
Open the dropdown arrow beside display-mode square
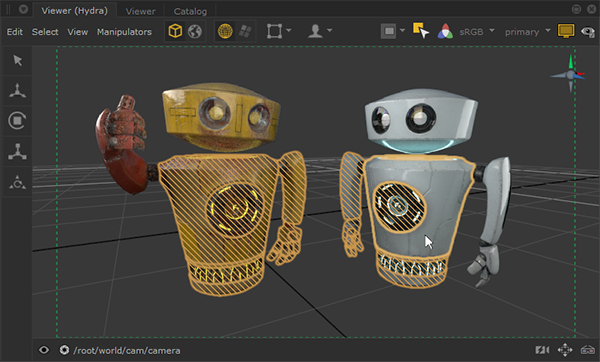coord(402,30)
